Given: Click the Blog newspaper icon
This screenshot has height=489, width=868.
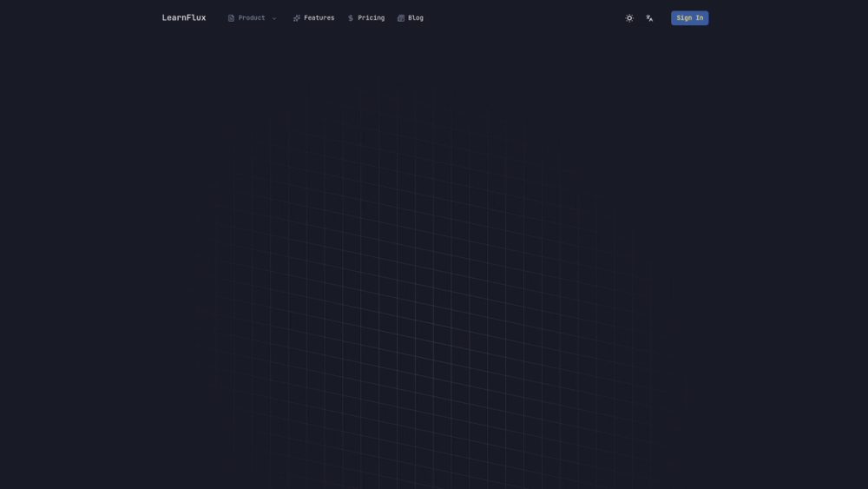Looking at the screenshot, I should pyautogui.click(x=401, y=18).
